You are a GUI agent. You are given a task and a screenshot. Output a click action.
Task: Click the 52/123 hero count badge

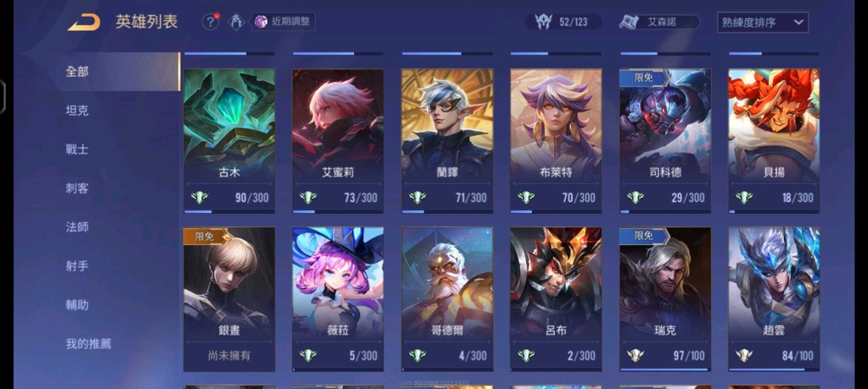pyautogui.click(x=563, y=22)
